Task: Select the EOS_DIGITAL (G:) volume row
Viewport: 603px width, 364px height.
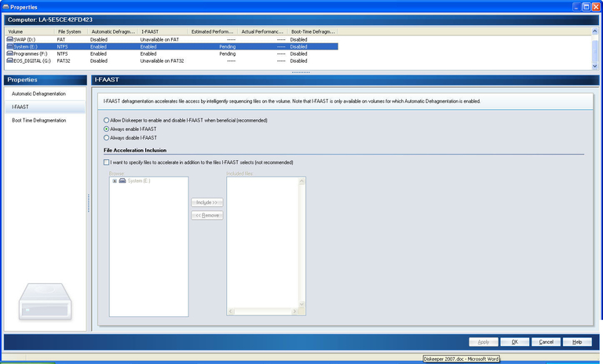Action: (171, 60)
